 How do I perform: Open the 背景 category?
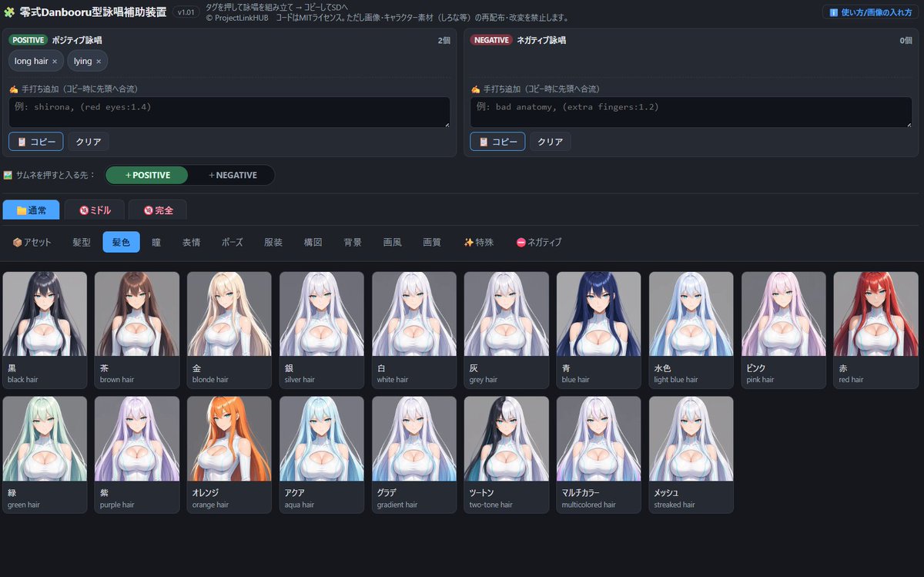point(353,242)
